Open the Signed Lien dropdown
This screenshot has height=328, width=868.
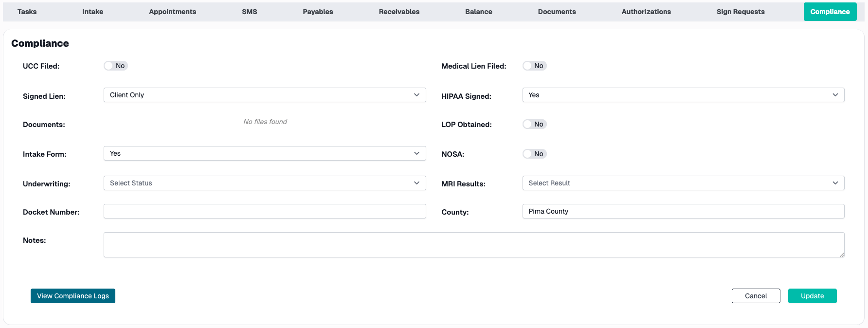tap(265, 95)
